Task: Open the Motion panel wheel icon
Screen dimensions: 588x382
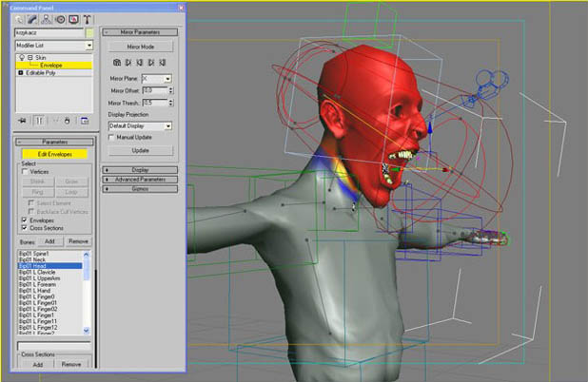Action: (60, 19)
